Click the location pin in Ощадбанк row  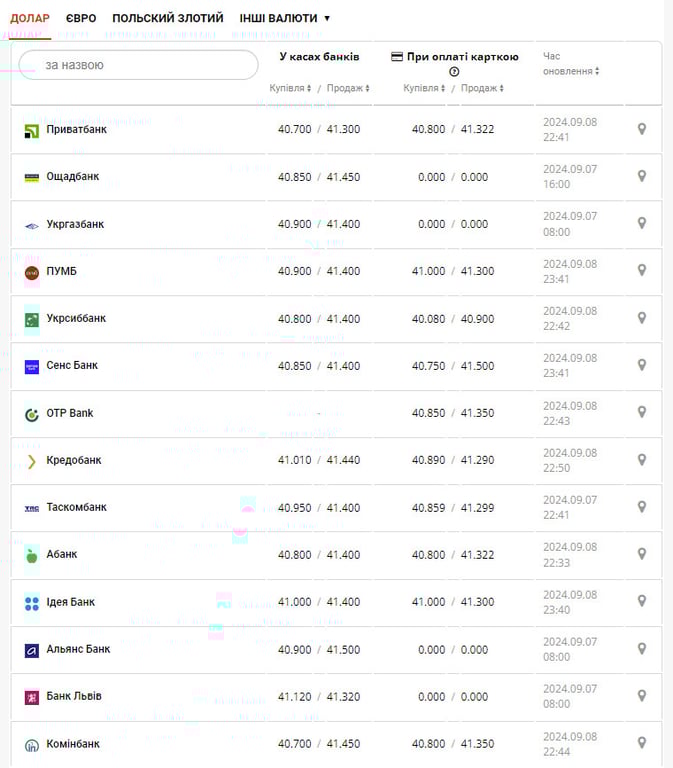pos(642,176)
